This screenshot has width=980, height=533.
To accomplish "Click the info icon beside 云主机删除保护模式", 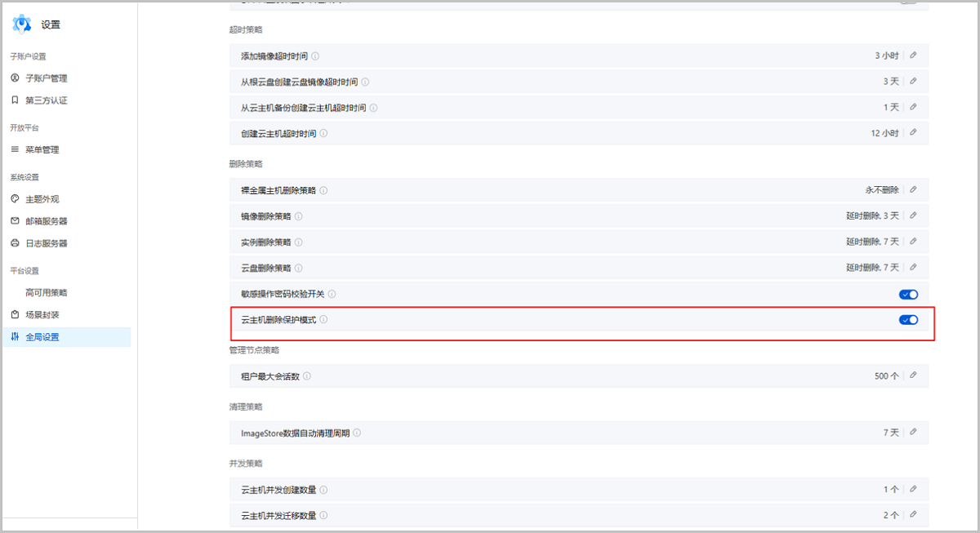I will [x=324, y=320].
